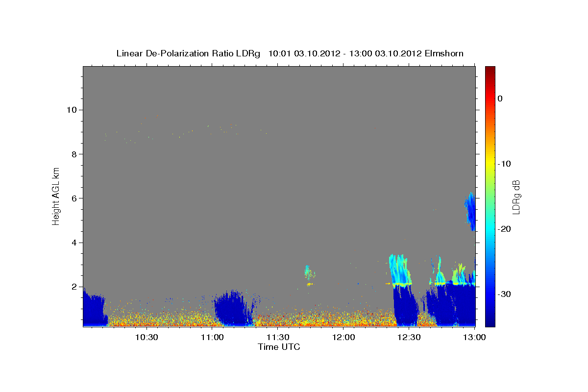Click the colorbar label '0'
This screenshot has height=392, width=588.
click(500, 98)
